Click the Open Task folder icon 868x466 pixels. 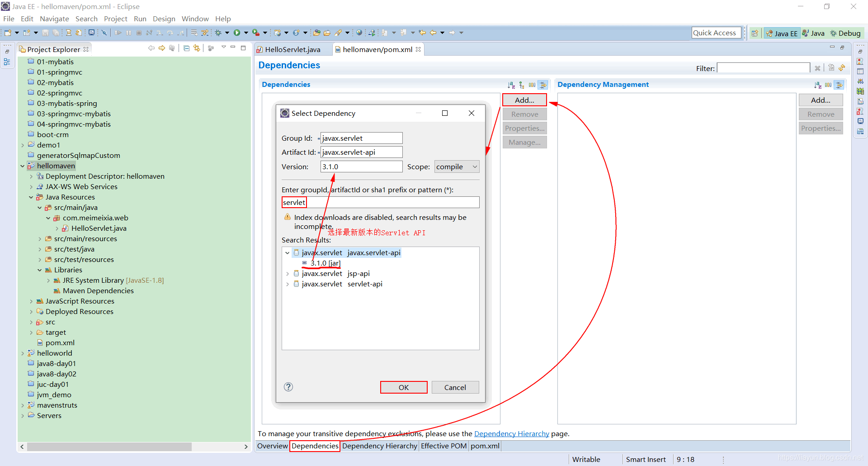click(327, 33)
